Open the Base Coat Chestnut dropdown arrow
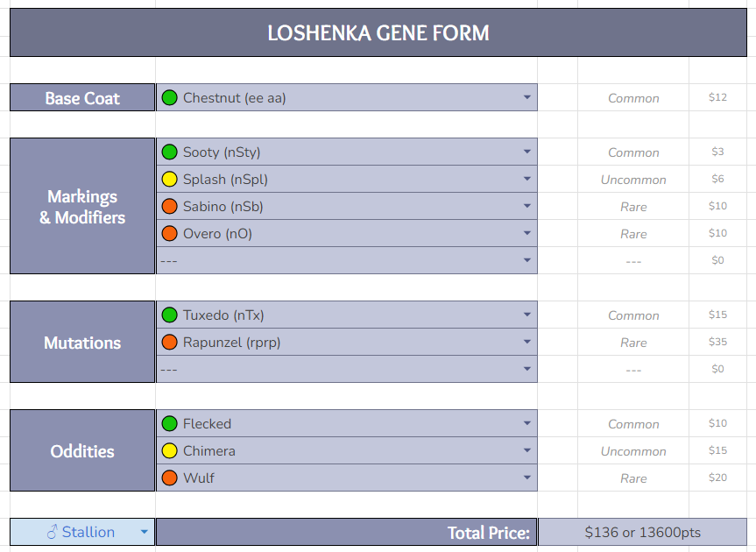This screenshot has width=756, height=552. point(527,97)
